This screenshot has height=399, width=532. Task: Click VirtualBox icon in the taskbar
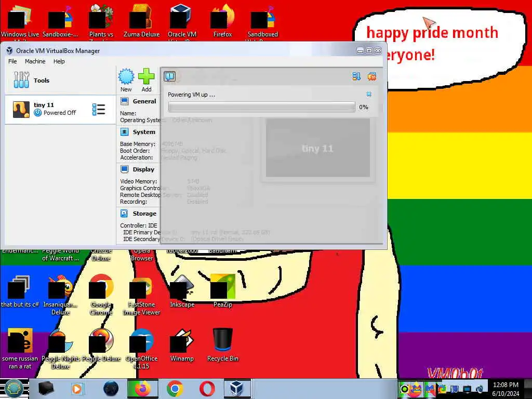[x=237, y=389]
